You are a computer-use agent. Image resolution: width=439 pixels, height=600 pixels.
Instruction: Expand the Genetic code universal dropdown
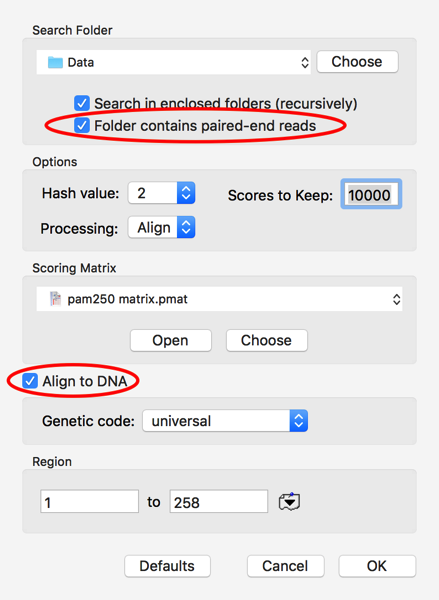(x=225, y=421)
